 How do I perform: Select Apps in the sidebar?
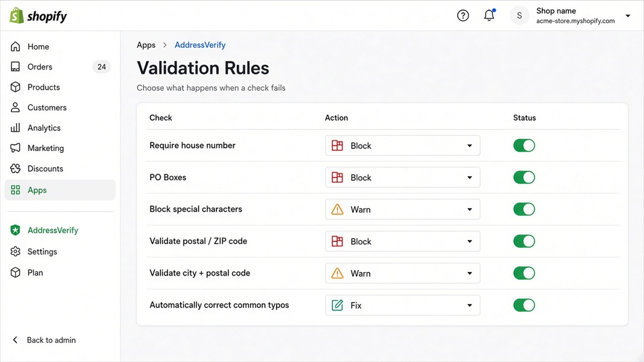click(60, 190)
